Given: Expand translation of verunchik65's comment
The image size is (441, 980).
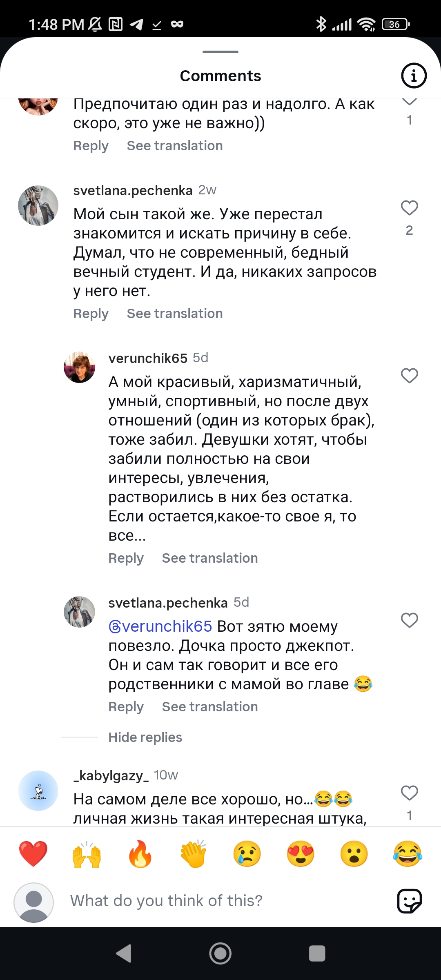Looking at the screenshot, I should click(x=210, y=558).
